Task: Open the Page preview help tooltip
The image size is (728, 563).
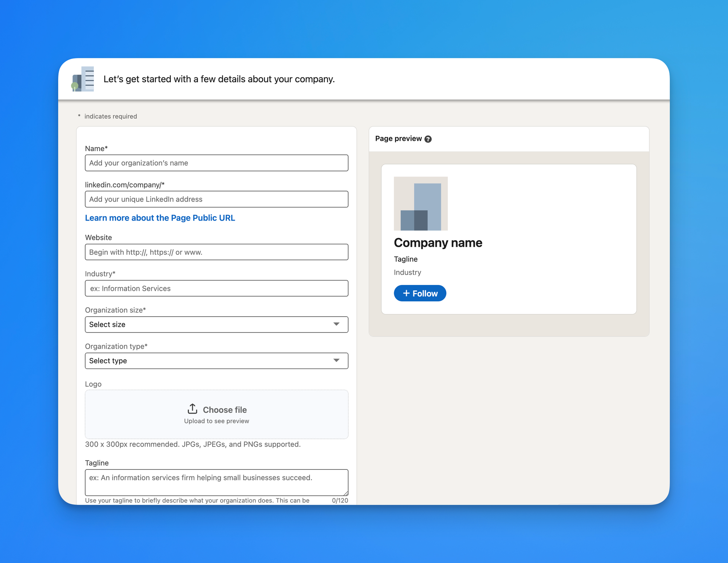Action: point(428,139)
